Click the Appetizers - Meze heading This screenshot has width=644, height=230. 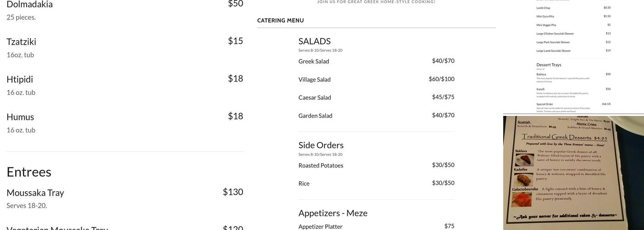click(333, 213)
